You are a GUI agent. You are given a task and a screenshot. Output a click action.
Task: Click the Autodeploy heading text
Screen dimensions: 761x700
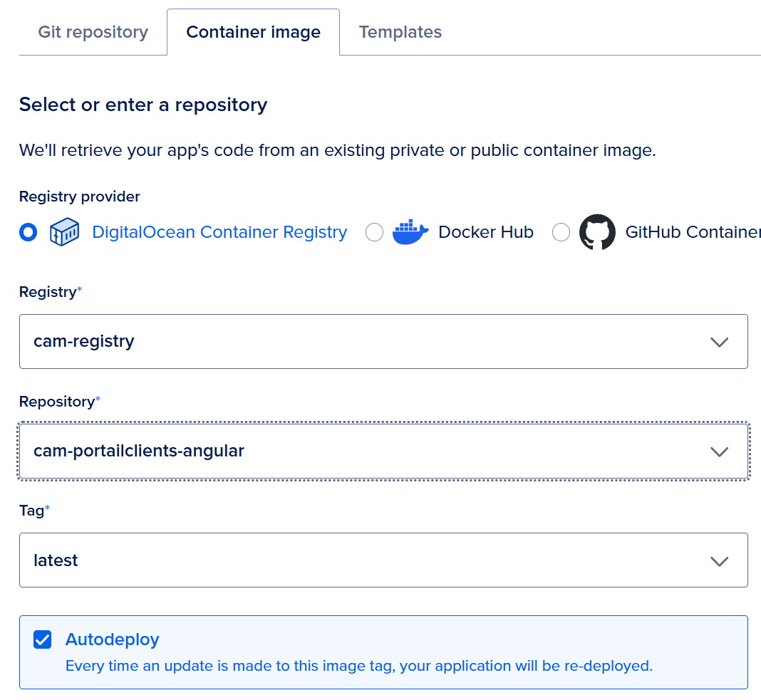(x=112, y=639)
